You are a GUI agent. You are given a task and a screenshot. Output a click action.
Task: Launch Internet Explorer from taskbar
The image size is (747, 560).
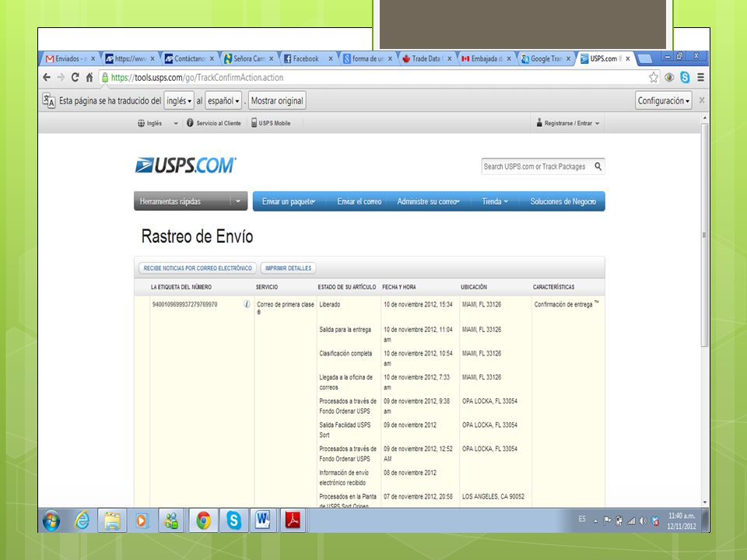pos(82,520)
